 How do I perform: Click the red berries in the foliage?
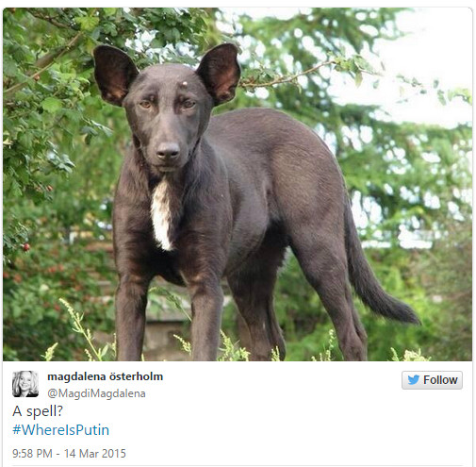pos(26,247)
